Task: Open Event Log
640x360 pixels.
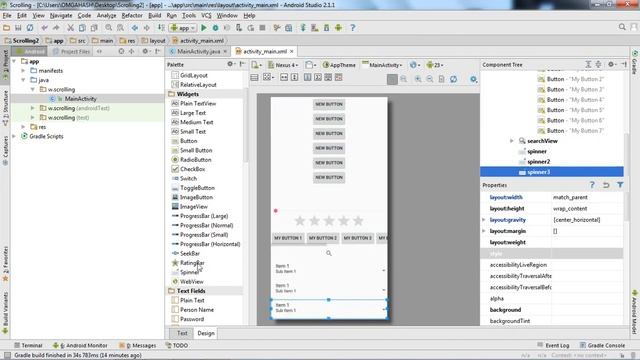Action: tap(553, 345)
